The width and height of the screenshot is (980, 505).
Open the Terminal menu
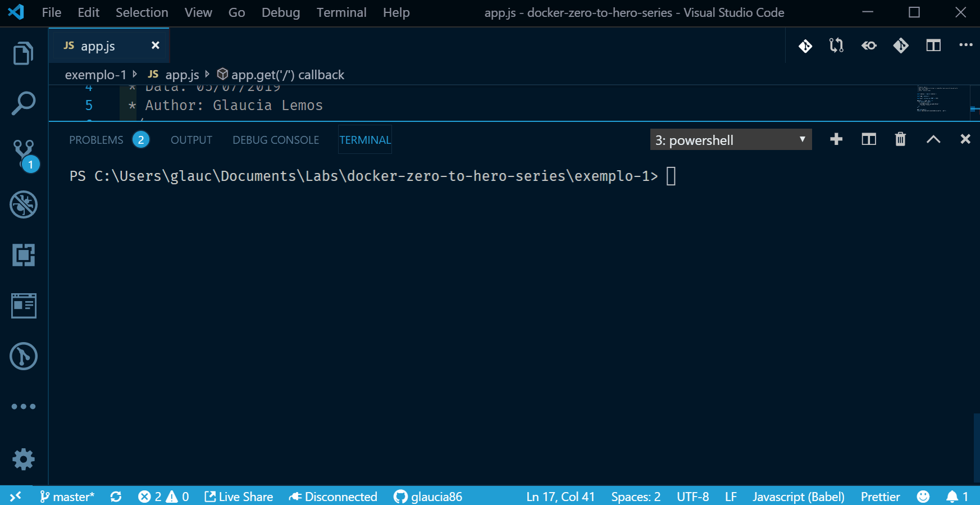(341, 12)
